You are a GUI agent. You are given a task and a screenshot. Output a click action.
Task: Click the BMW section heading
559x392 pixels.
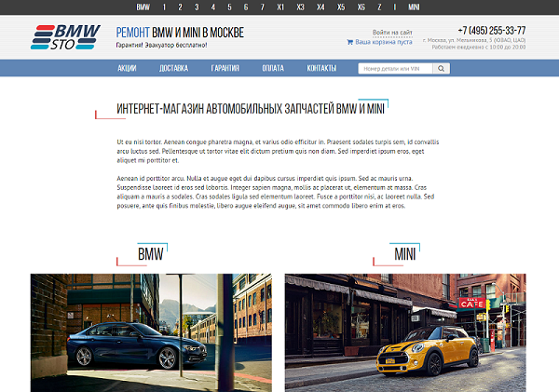pos(150,254)
